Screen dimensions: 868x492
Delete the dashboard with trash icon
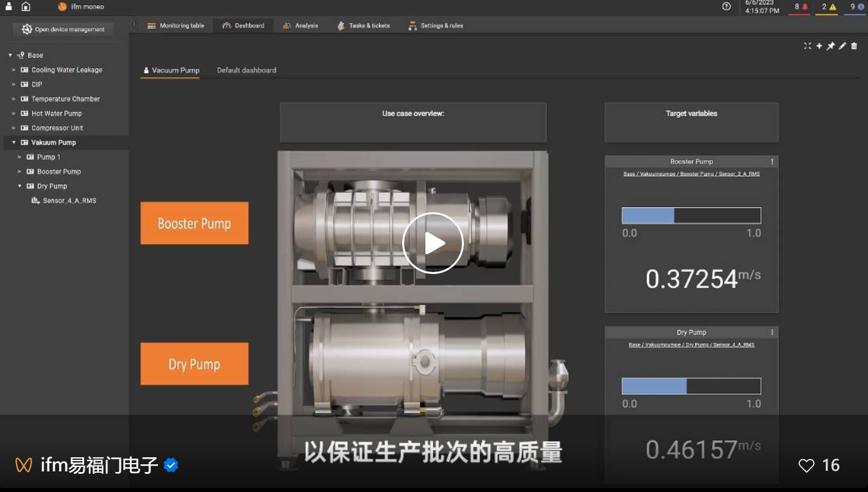(x=854, y=46)
